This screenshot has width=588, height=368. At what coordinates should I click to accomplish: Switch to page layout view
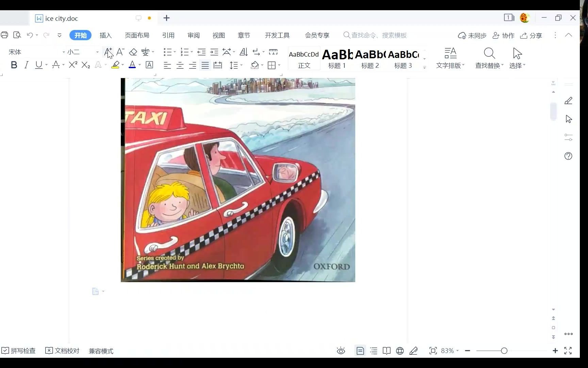pyautogui.click(x=360, y=351)
